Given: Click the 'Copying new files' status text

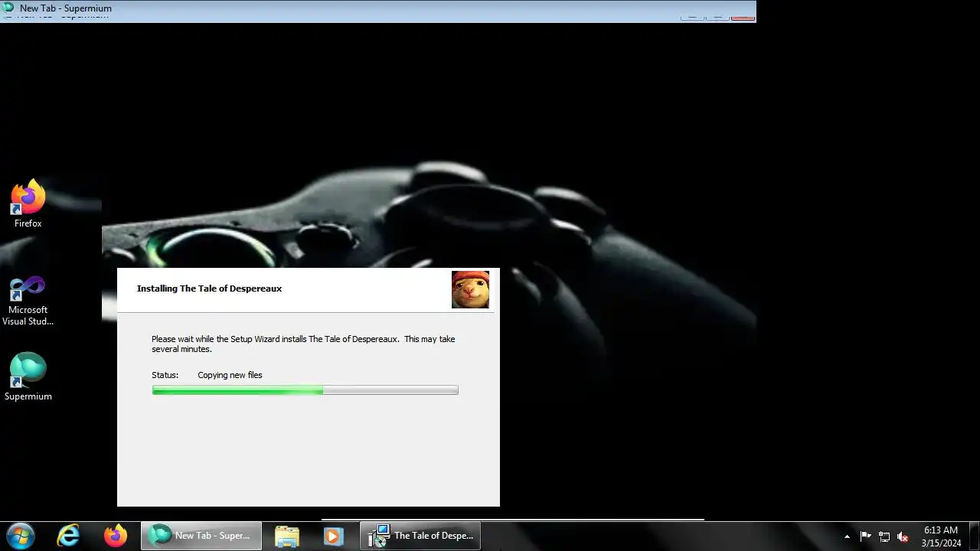Looking at the screenshot, I should click(230, 375).
